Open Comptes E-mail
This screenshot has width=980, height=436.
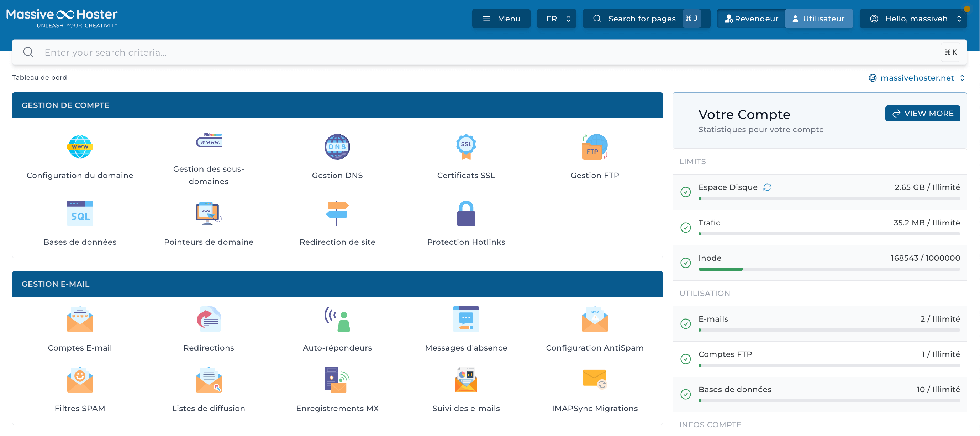point(79,330)
